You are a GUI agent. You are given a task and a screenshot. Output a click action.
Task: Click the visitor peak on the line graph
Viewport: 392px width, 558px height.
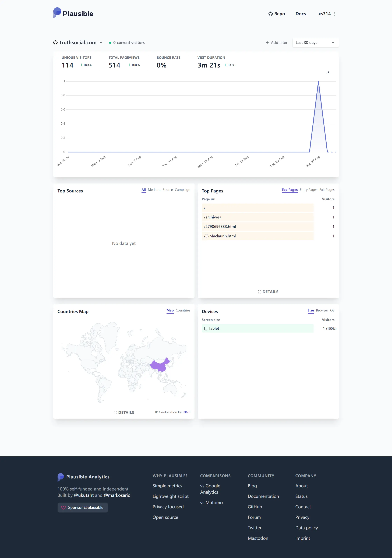[x=318, y=81]
